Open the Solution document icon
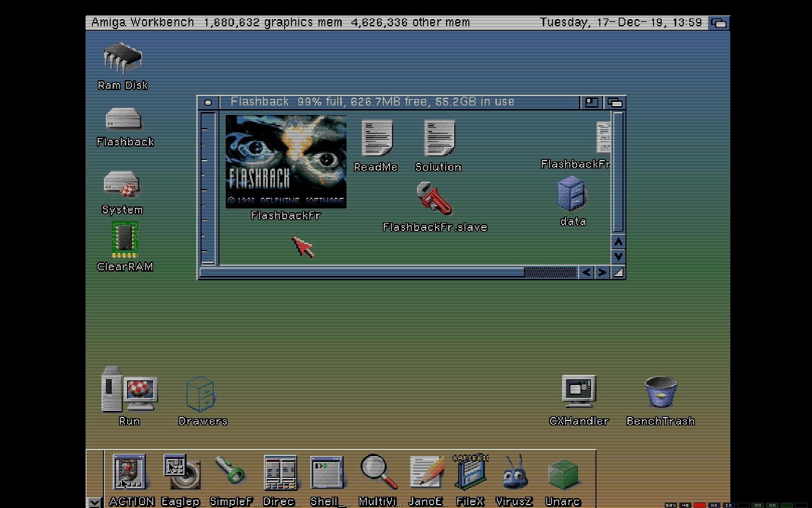 tap(439, 138)
